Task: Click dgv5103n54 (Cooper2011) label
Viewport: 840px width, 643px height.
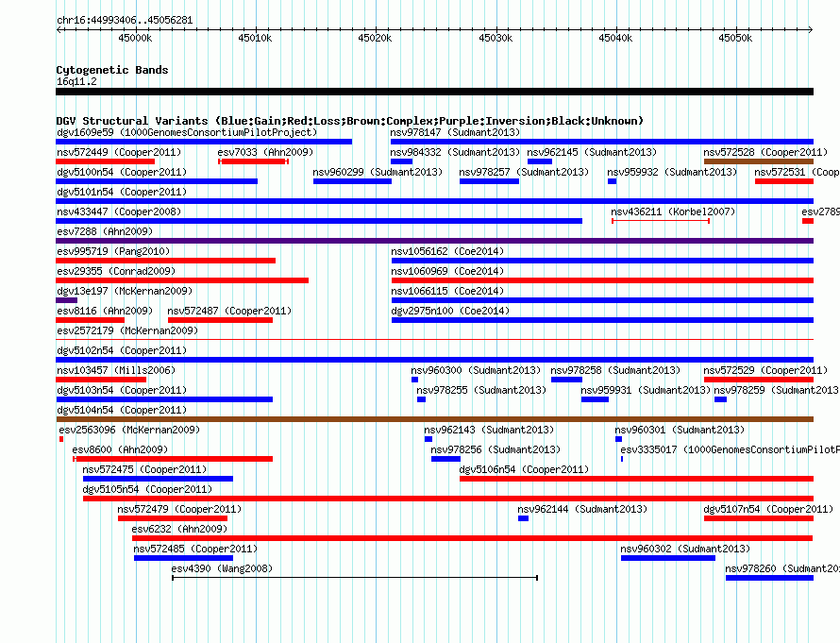Action: coord(122,390)
